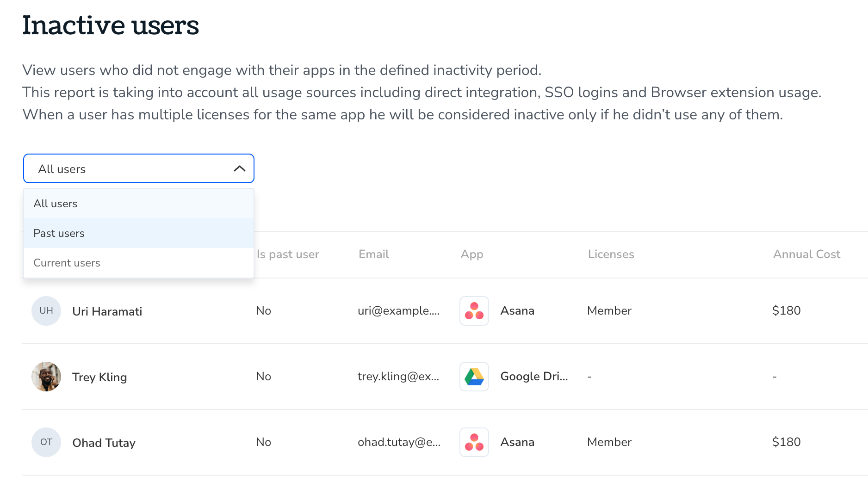Click Trey Kling's profile photo

pyautogui.click(x=46, y=377)
